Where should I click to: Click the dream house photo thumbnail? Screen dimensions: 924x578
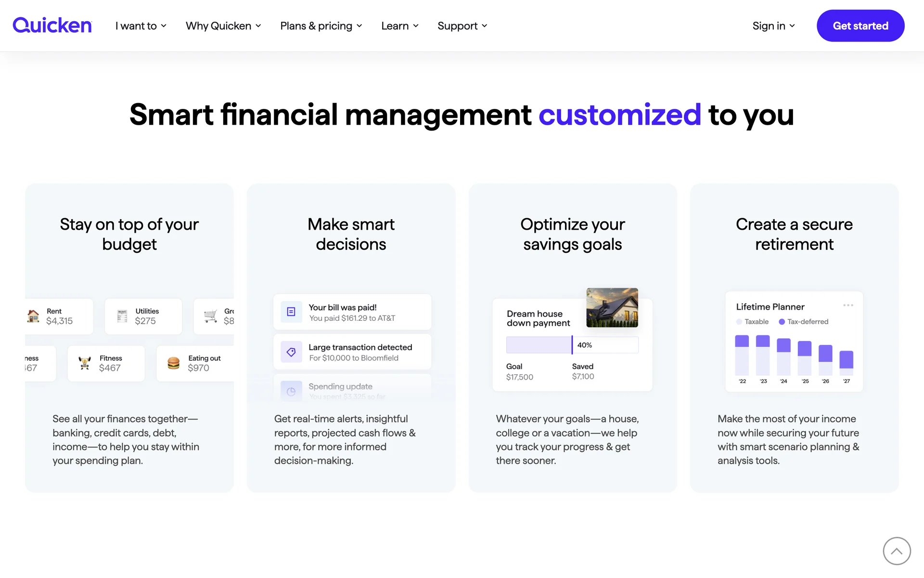pos(612,308)
